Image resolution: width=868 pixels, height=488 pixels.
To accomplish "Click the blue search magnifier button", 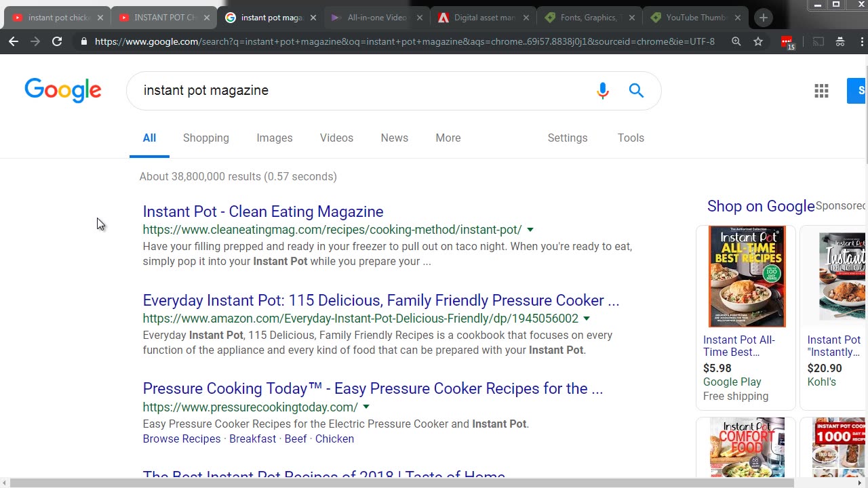I will click(x=636, y=90).
